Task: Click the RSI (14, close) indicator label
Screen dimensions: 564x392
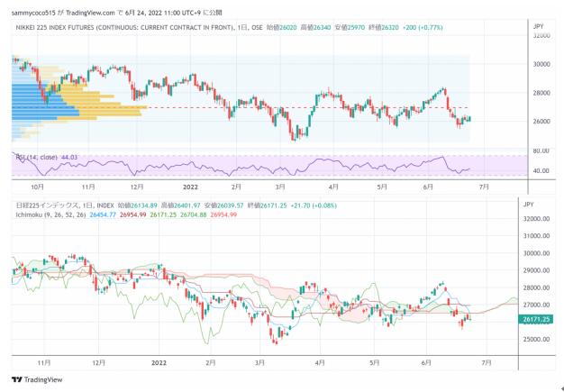Action: tap(38, 157)
